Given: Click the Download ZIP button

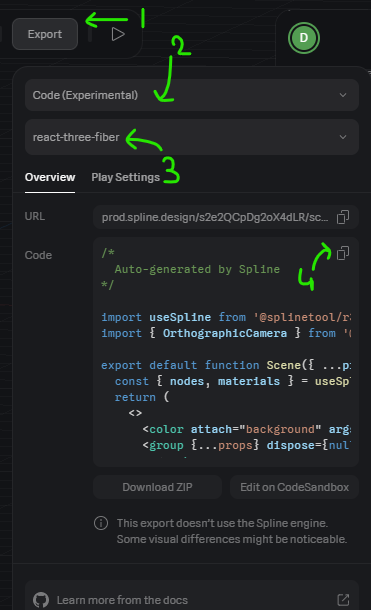Looking at the screenshot, I should [x=157, y=487].
